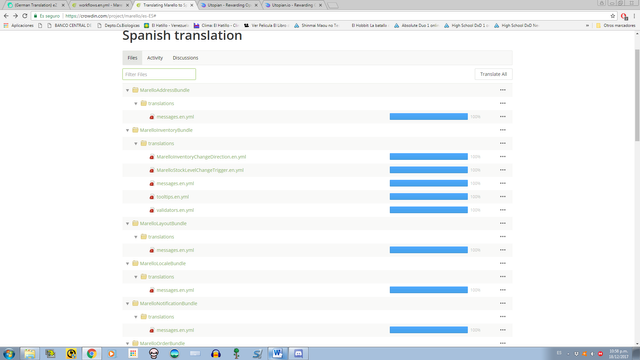Open MarelloInventoryChangeDirection.en.yml file
This screenshot has width=640, height=360.
(x=201, y=157)
